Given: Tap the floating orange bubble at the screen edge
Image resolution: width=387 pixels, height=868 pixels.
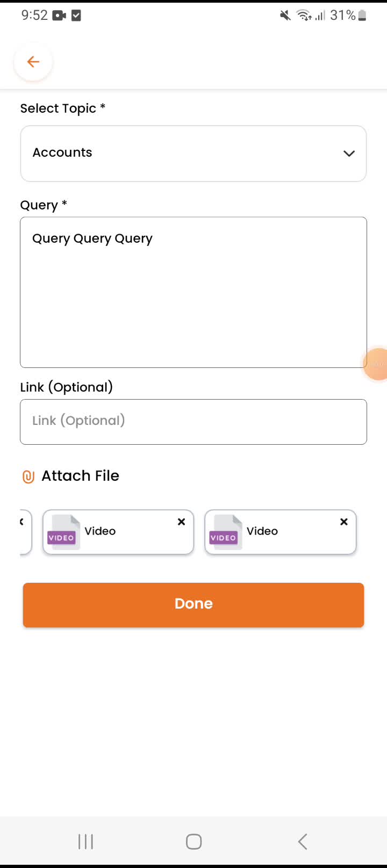Looking at the screenshot, I should point(377,364).
